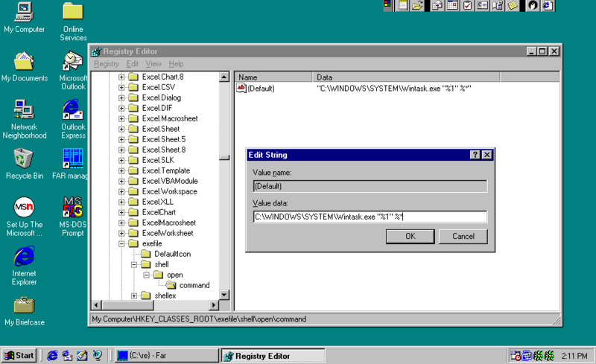Open the View menu in Registry Editor
The image size is (596, 364).
(153, 64)
